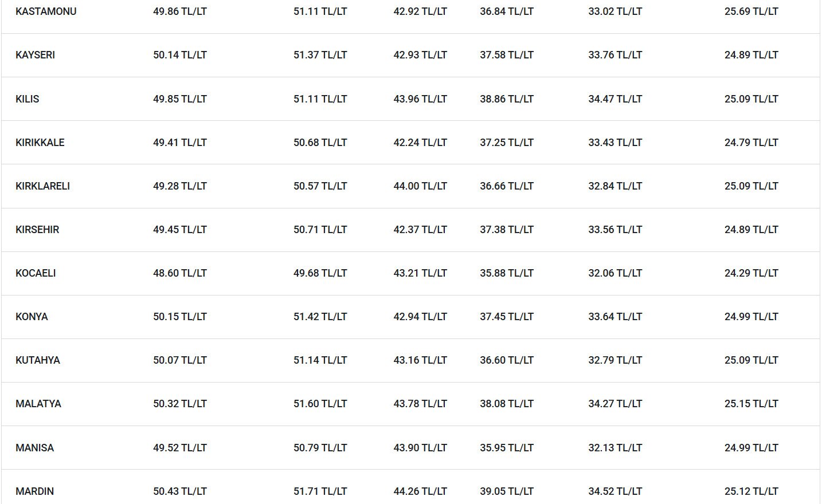Viewport: 822px width, 504px height.
Task: Select the KIRKLARELI row label
Action: (42, 186)
